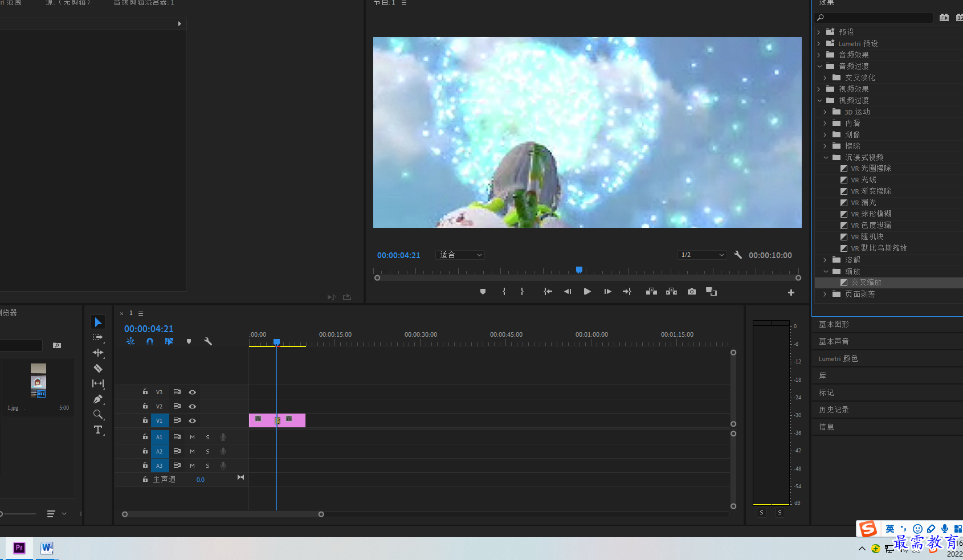Toggle nest sequence insert icon
Image resolution: width=963 pixels, height=560 pixels.
click(x=130, y=341)
